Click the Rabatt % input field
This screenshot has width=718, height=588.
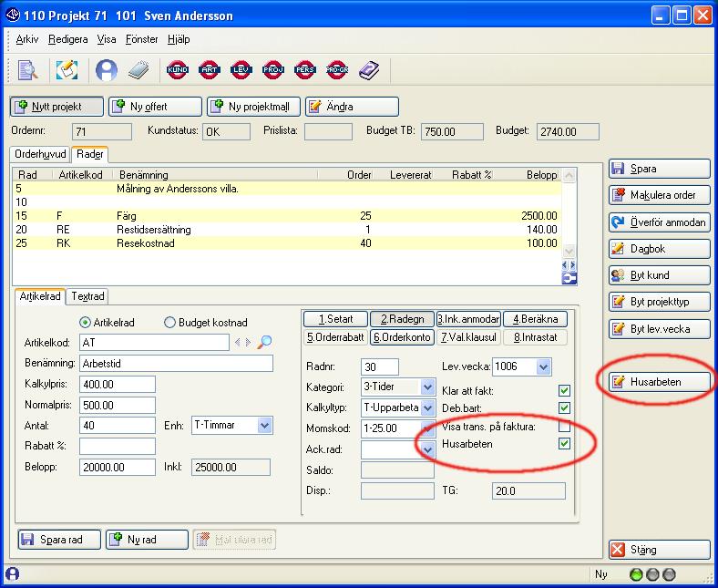[x=118, y=447]
